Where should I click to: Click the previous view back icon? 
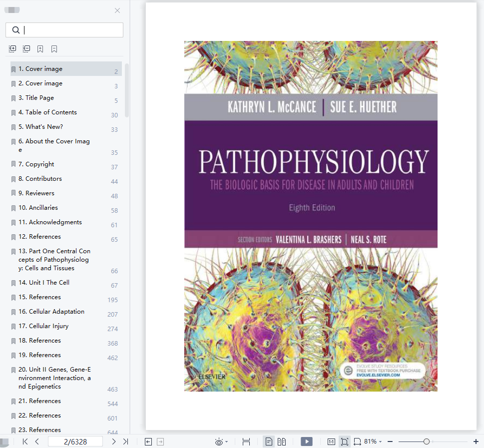pos(148,442)
